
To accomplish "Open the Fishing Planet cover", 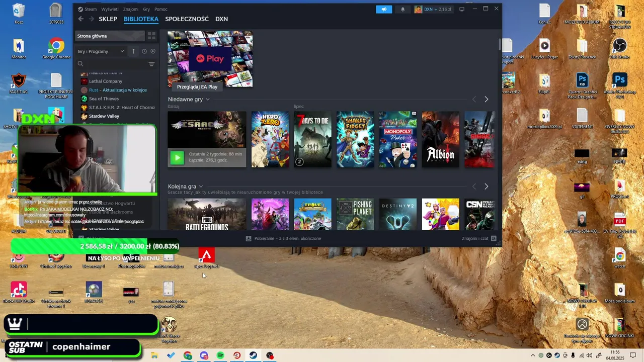I will click(x=355, y=214).
